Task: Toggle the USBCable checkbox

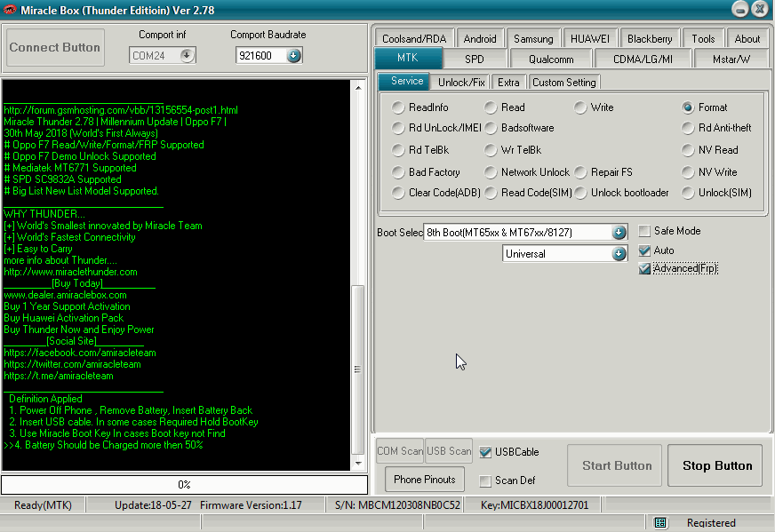Action: 485,452
